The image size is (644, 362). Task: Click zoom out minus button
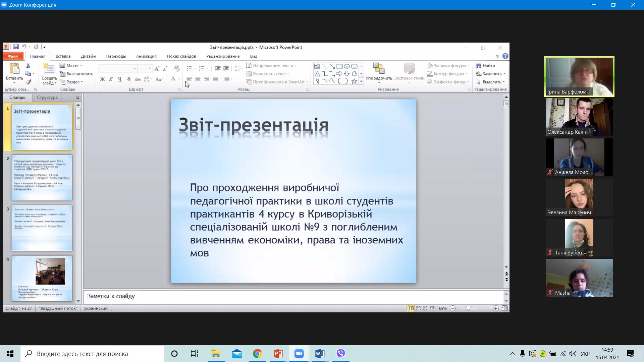[453, 308]
